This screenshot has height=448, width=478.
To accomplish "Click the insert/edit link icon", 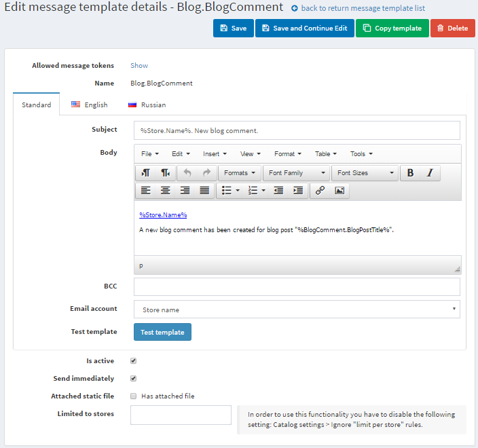I will pyautogui.click(x=320, y=191).
